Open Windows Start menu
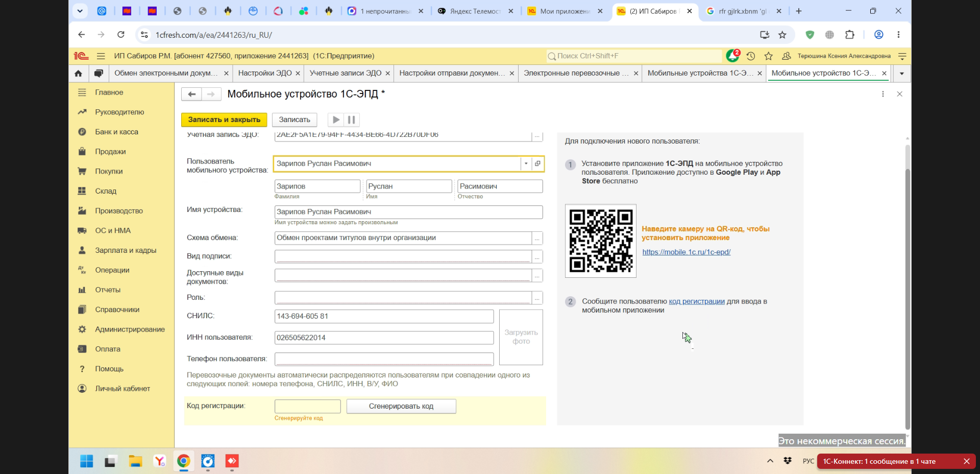 click(87, 461)
